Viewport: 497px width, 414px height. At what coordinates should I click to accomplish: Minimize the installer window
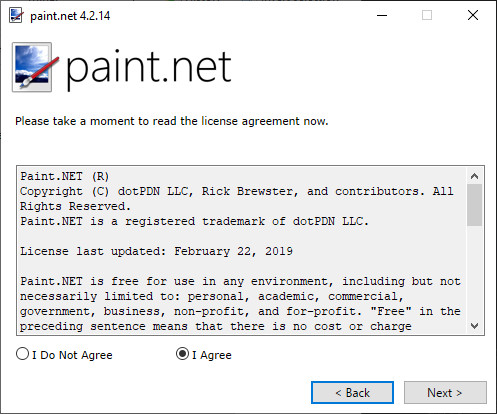coord(382,15)
